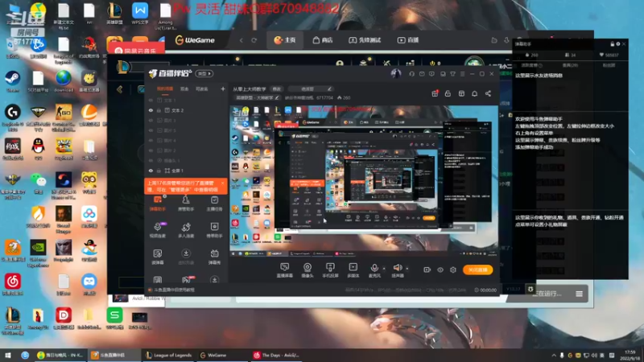Image resolution: width=644 pixels, height=362 pixels.
Task: Click the microphone icon in bottom toolbar
Action: (x=374, y=268)
